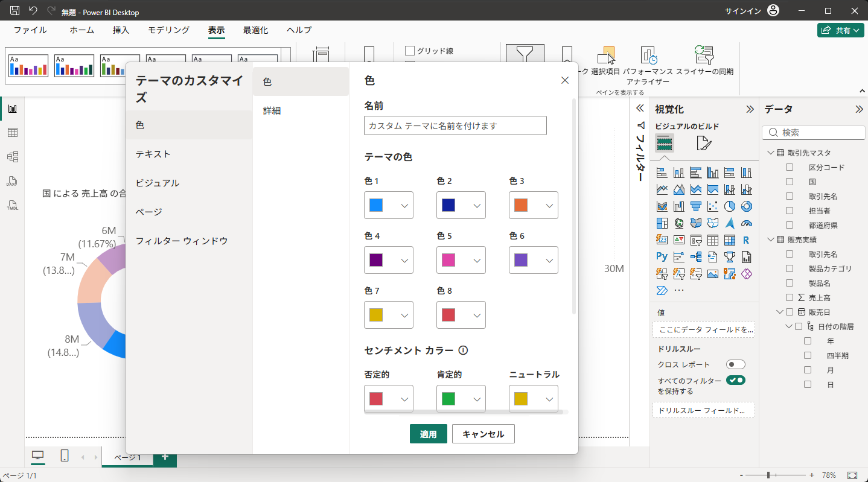The height and width of the screenshot is (482, 868).
Task: Open the 色 1 color dropdown
Action: coord(389,205)
